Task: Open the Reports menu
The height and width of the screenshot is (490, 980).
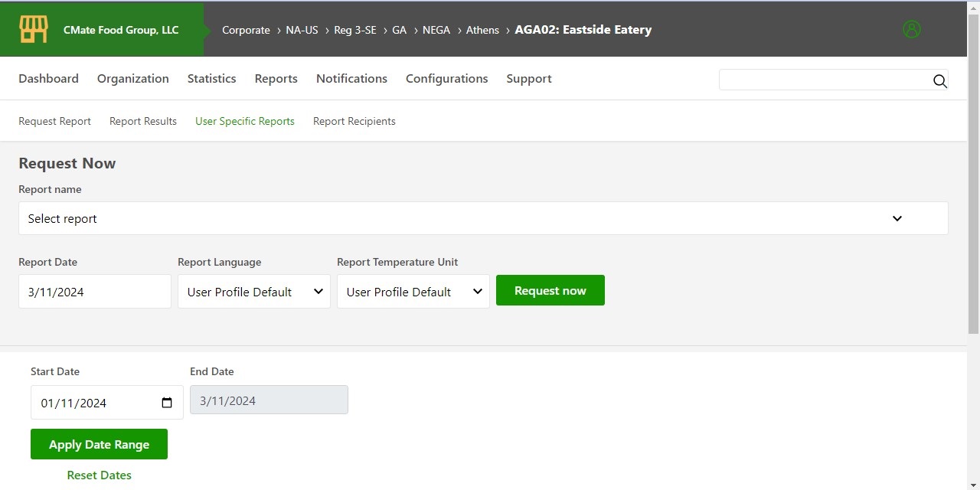Action: coord(276,79)
